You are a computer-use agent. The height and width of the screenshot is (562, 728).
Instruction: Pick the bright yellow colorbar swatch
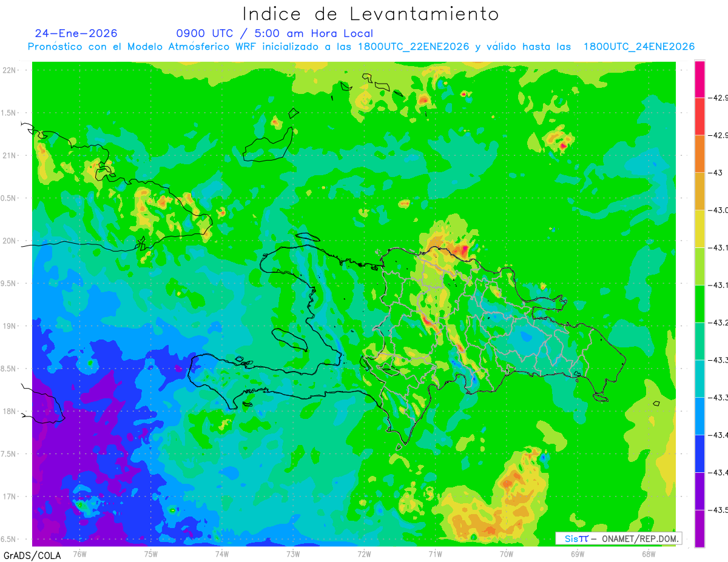[699, 229]
